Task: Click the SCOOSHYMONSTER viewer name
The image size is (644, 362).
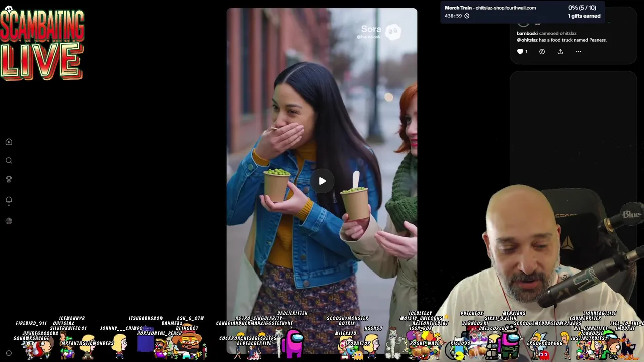Action: coord(347,318)
